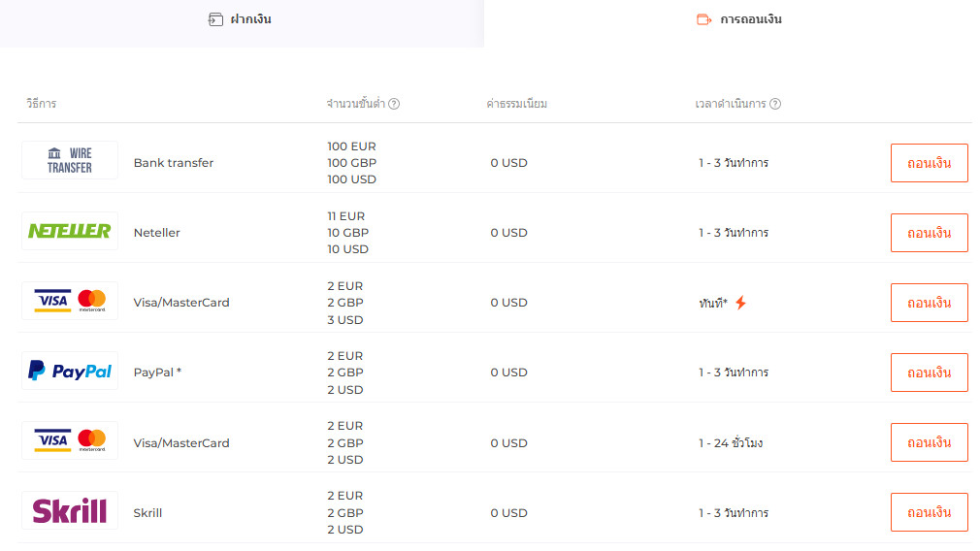Open the การถอนเงิน withdrawal tab
Image resolution: width=980 pixels, height=551 pixels.
[x=739, y=19]
